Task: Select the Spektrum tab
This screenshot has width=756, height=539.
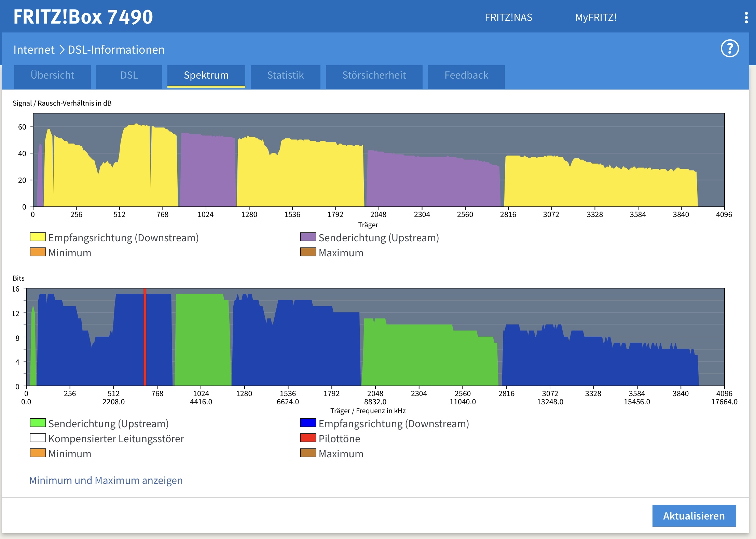Action: click(x=206, y=75)
